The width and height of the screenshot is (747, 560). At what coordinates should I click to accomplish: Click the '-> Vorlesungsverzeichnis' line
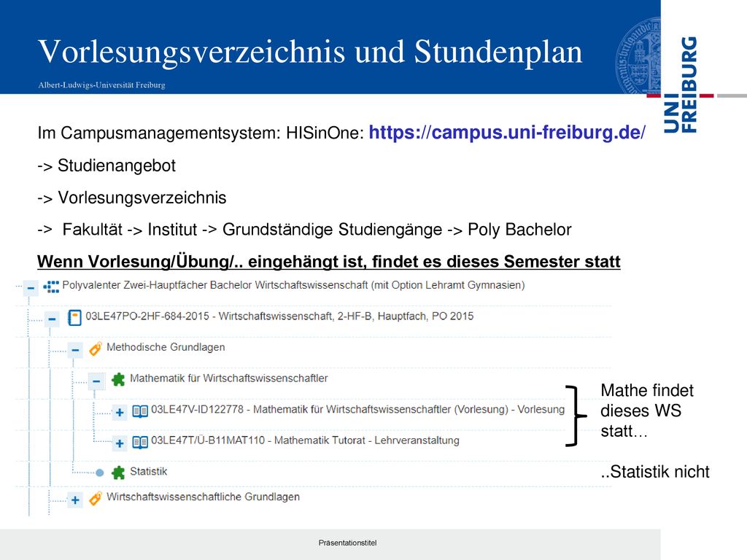point(131,198)
